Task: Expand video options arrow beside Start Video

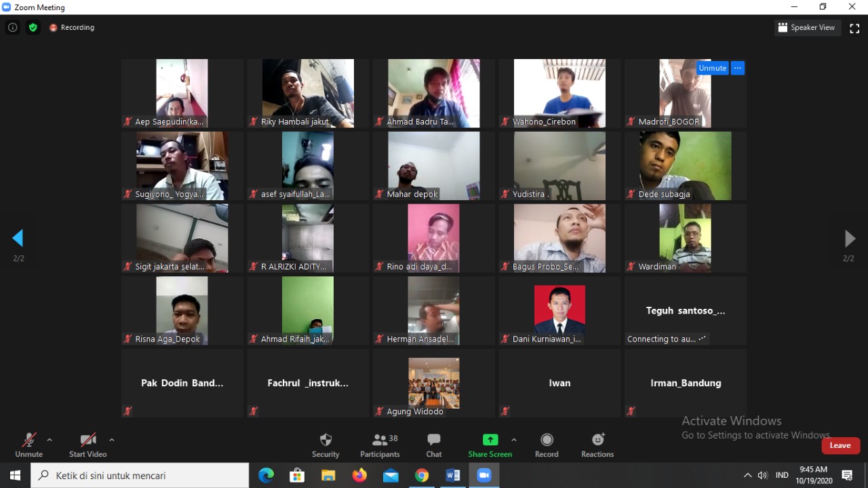Action: 112,440
